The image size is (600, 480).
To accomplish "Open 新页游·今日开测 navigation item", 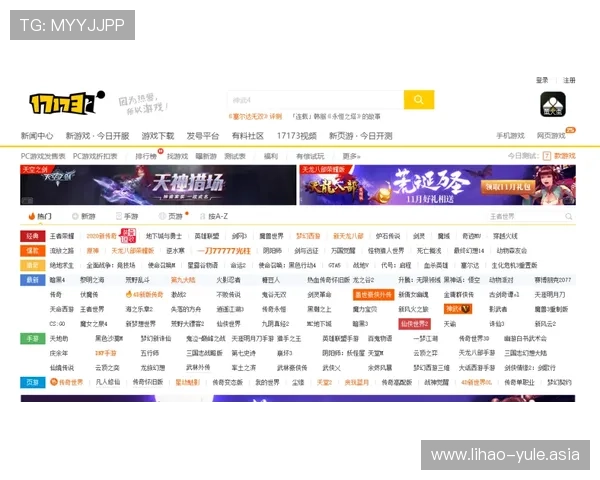I will pyautogui.click(x=360, y=136).
